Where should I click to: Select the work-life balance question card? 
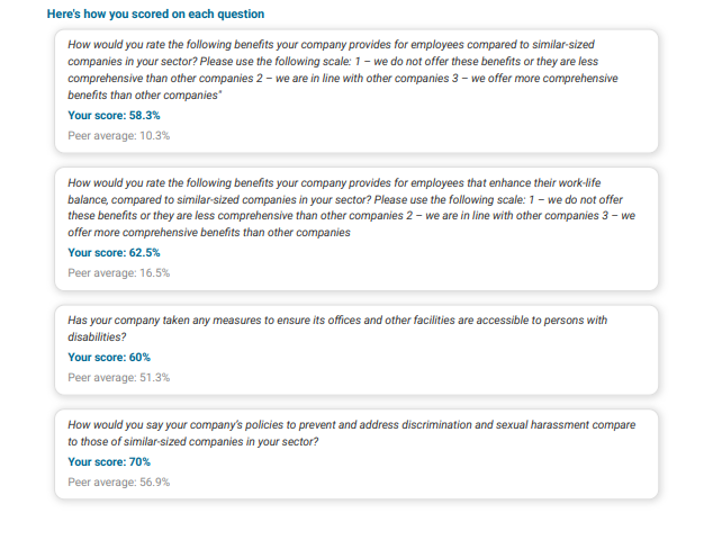(x=356, y=229)
